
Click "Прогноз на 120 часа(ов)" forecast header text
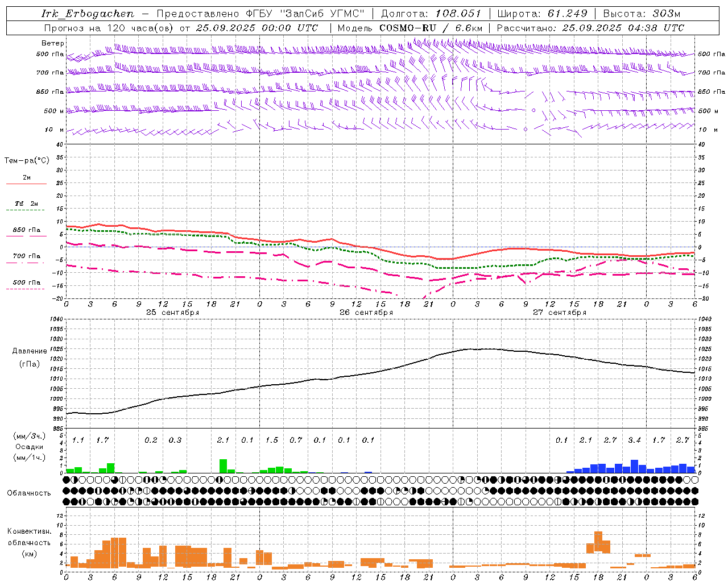[109, 28]
